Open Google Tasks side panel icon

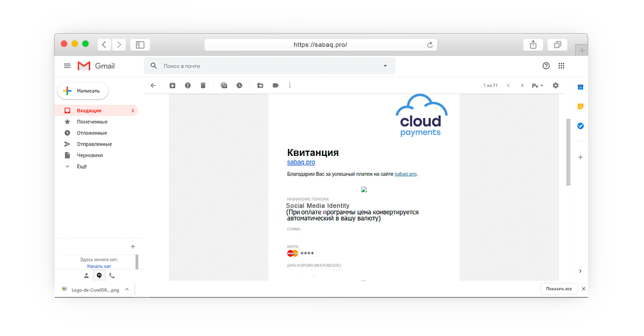point(580,126)
